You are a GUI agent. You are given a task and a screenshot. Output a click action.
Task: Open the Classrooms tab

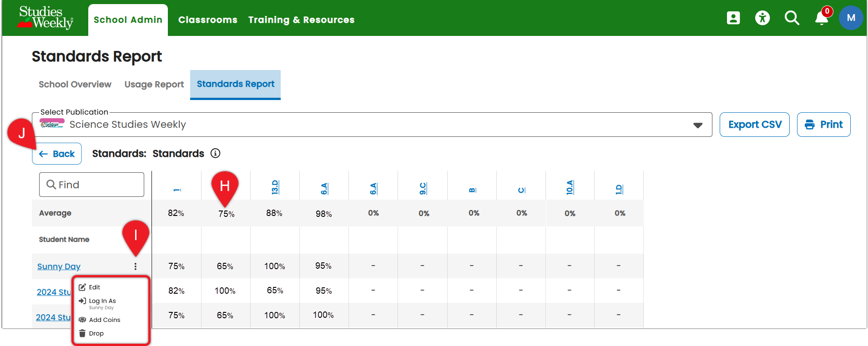(x=208, y=20)
